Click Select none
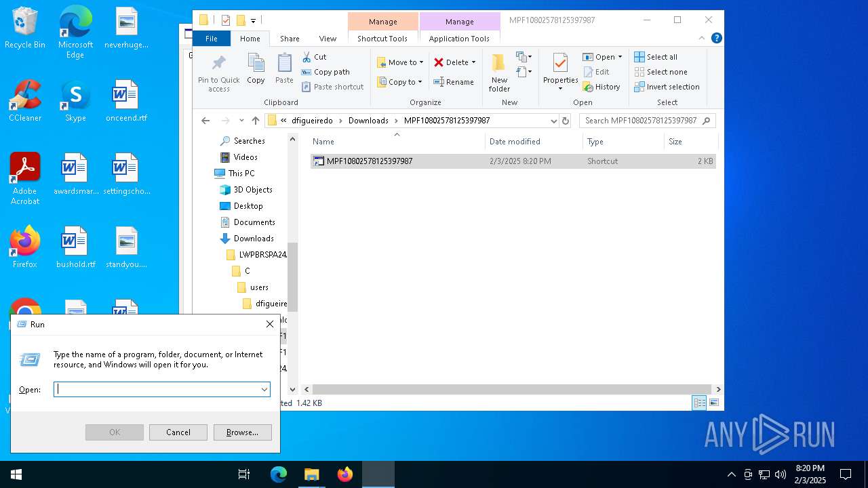The height and width of the screenshot is (488, 868). click(x=661, y=72)
